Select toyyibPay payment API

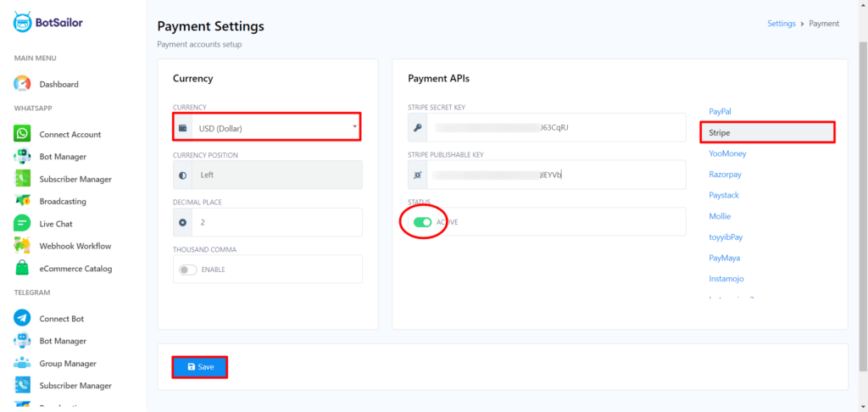coord(726,237)
